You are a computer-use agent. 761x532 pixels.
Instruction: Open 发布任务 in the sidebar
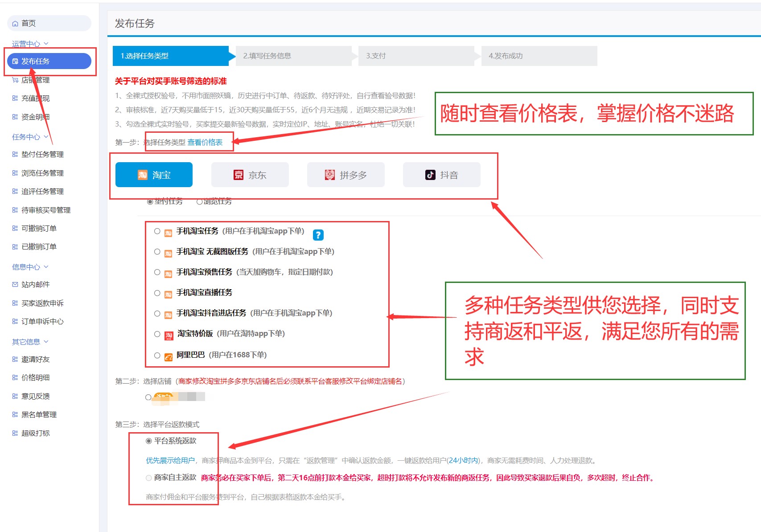[x=49, y=61]
